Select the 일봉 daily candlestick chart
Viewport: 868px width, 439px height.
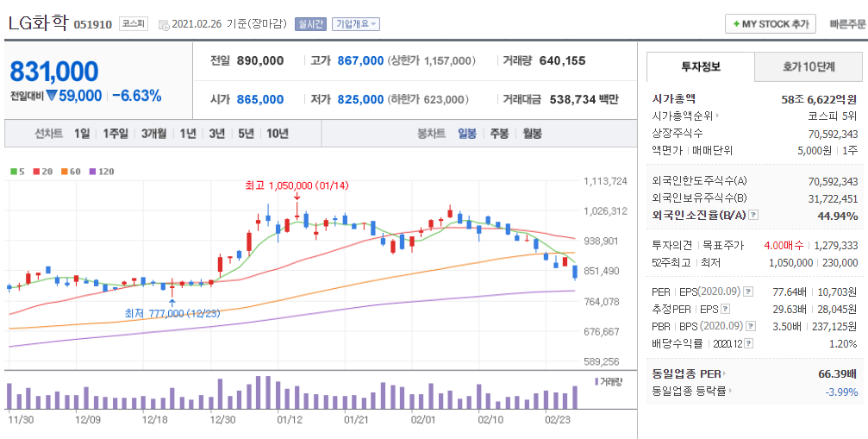pyautogui.click(x=467, y=134)
